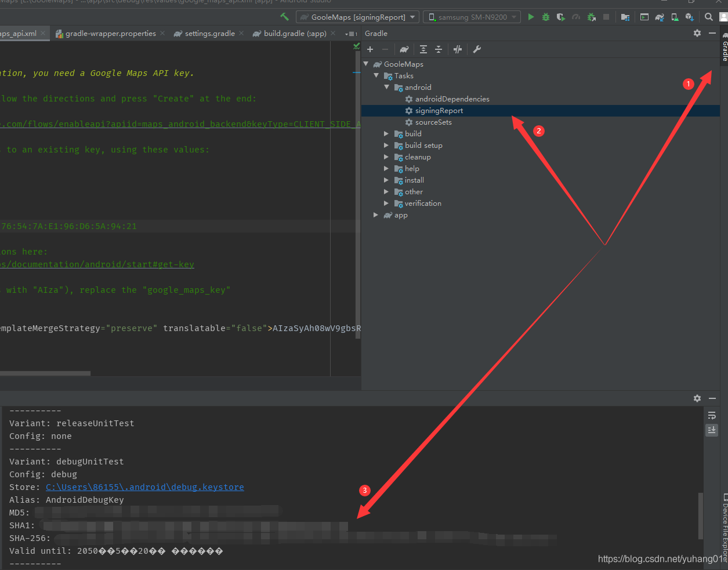This screenshot has height=570, width=728.
Task: Collapse the GooleMaps root node
Action: point(366,64)
